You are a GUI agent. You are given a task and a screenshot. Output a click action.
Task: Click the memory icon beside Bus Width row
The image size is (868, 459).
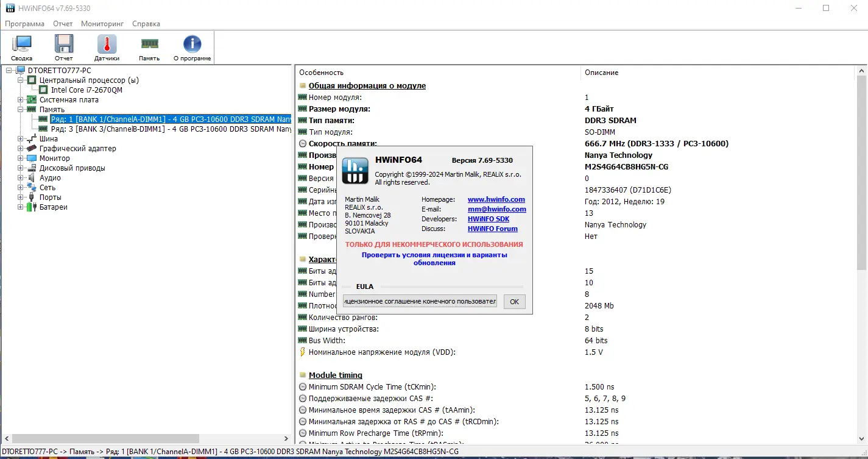coord(303,341)
